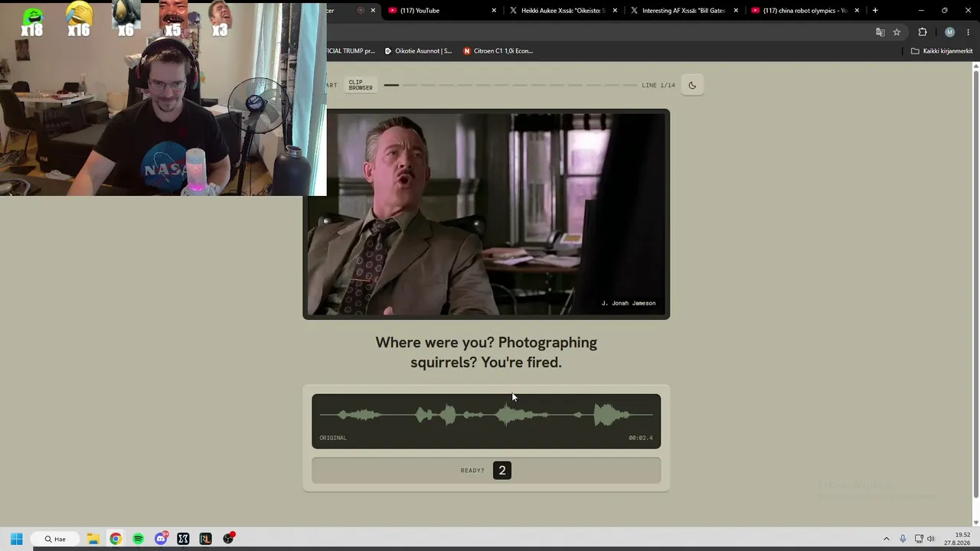This screenshot has width=980, height=551.
Task: Switch to the Heikki Aukee X tab
Action: 562,11
